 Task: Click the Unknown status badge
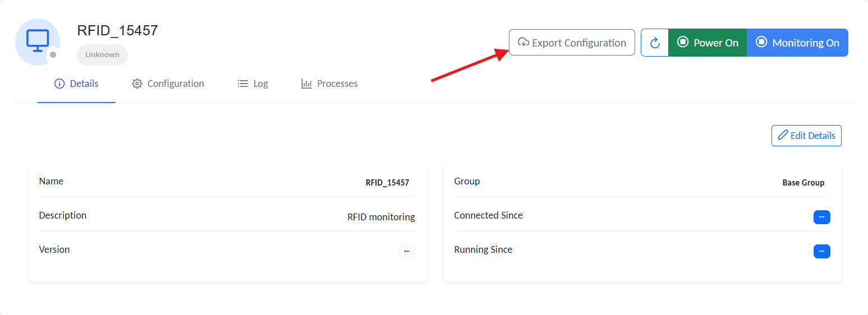pos(102,55)
